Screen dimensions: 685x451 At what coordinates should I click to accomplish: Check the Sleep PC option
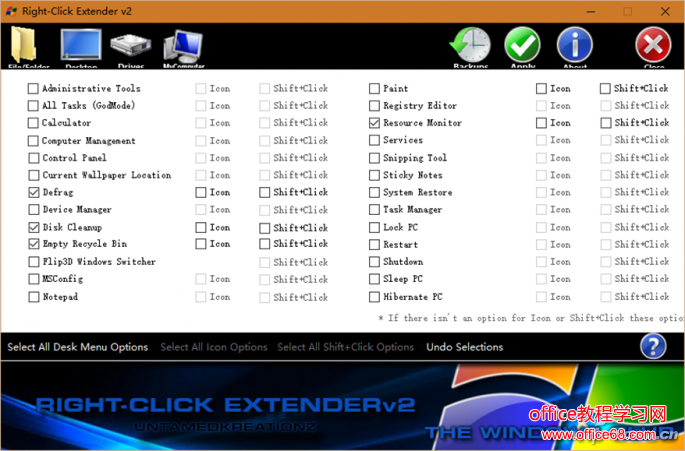click(x=374, y=279)
